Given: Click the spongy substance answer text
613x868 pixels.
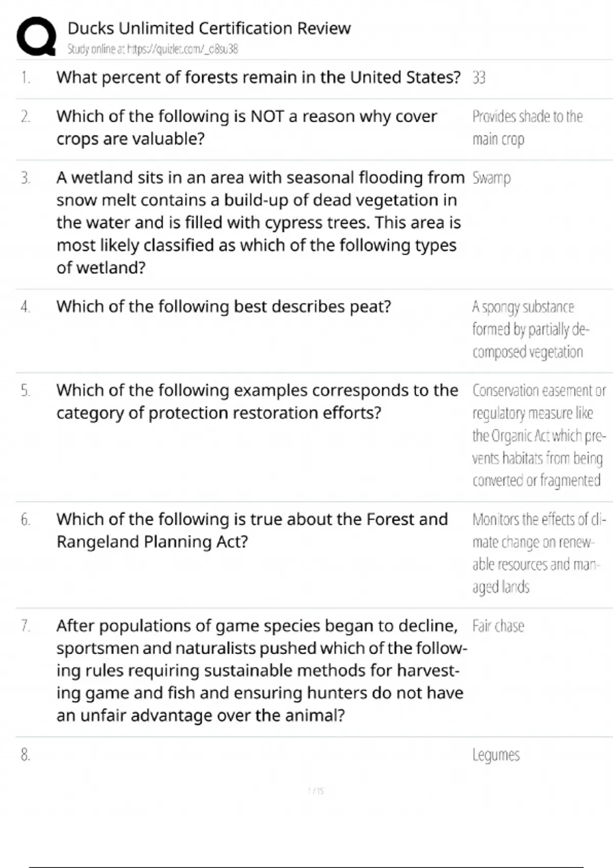Looking at the screenshot, I should coord(530,329).
